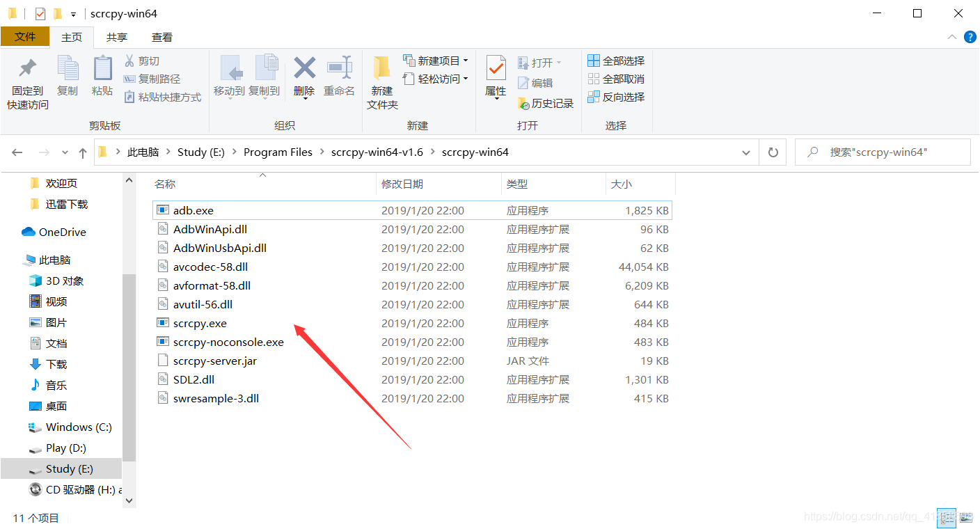Open Properties (属性) in the ribbon
The width and height of the screenshot is (980, 529).
tap(496, 78)
